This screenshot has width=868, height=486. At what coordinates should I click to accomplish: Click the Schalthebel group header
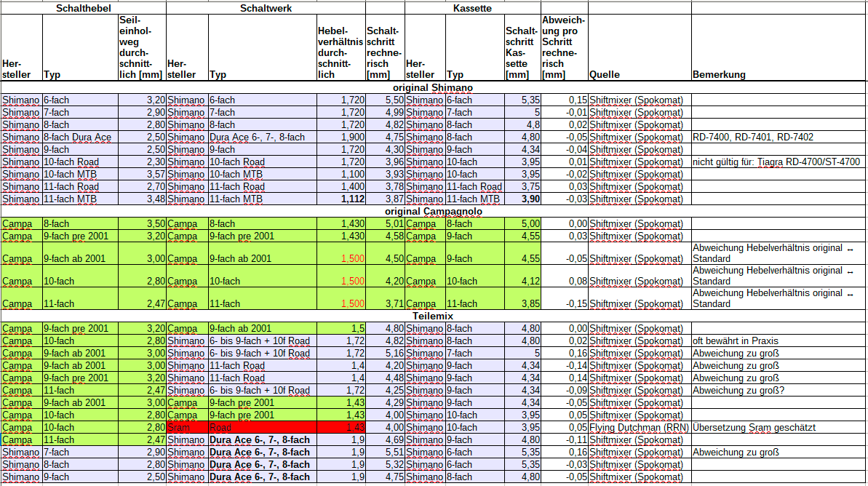(83, 8)
